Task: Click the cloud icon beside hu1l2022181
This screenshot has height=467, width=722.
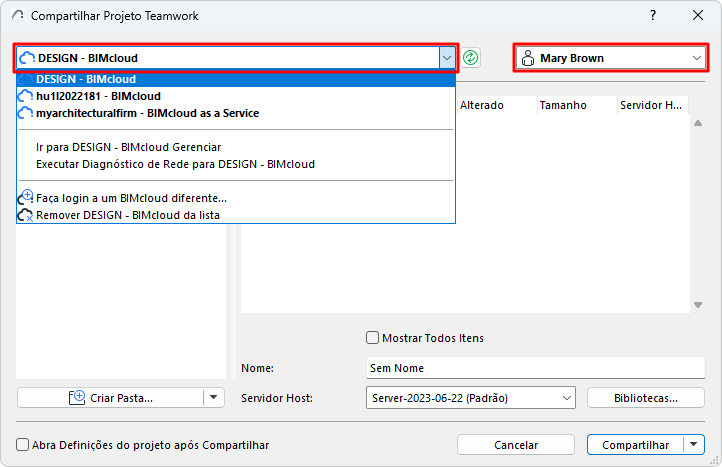Action: coord(26,96)
